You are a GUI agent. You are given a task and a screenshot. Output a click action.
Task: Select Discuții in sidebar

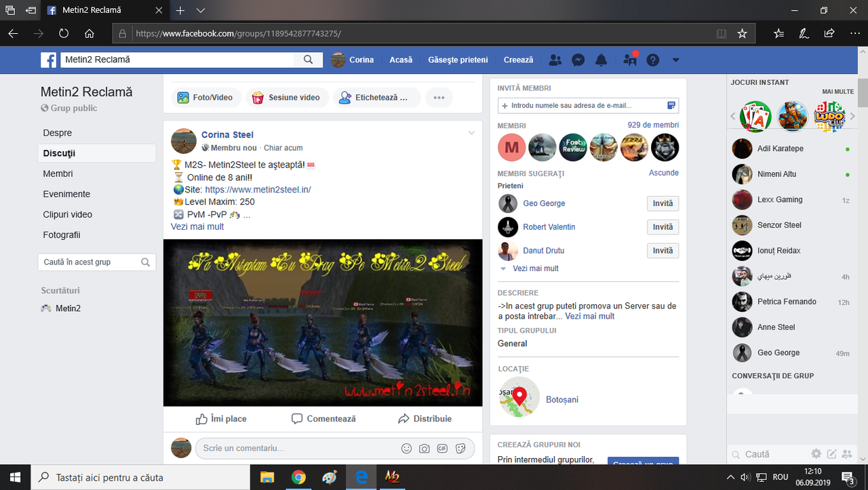tap(97, 153)
